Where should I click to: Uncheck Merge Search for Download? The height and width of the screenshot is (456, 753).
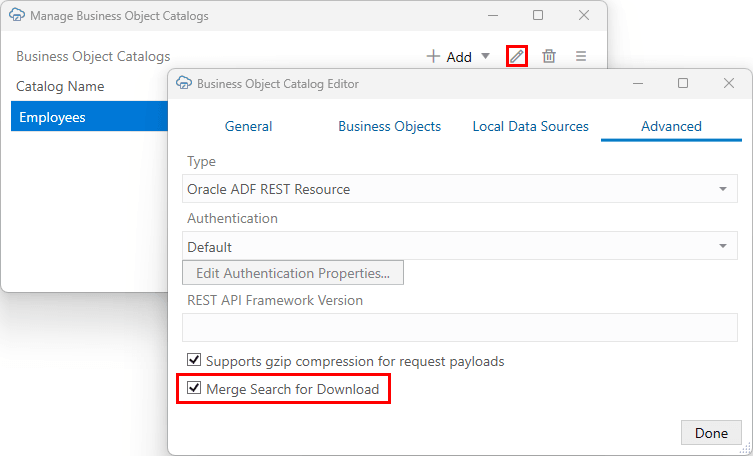tap(194, 389)
